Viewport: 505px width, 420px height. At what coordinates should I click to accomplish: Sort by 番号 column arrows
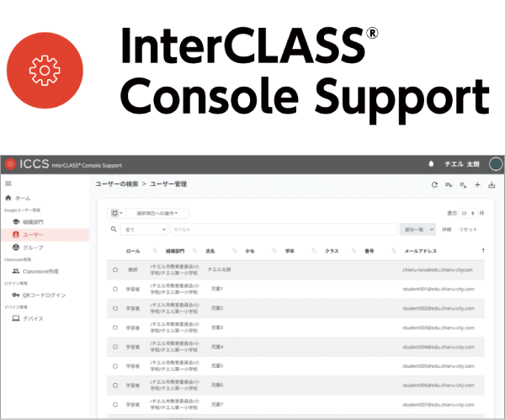[x=394, y=251]
